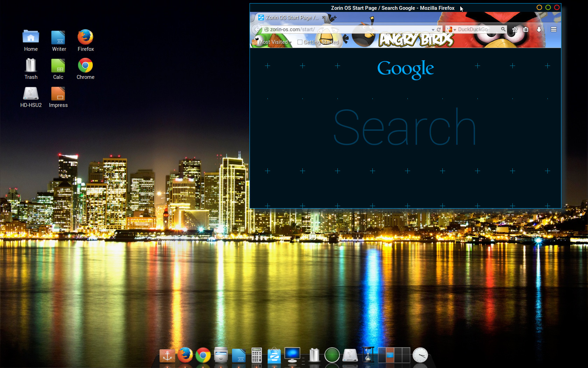The height and width of the screenshot is (368, 588).
Task: Show bookmarks list icon in Firefox toolbar
Action: click(526, 29)
